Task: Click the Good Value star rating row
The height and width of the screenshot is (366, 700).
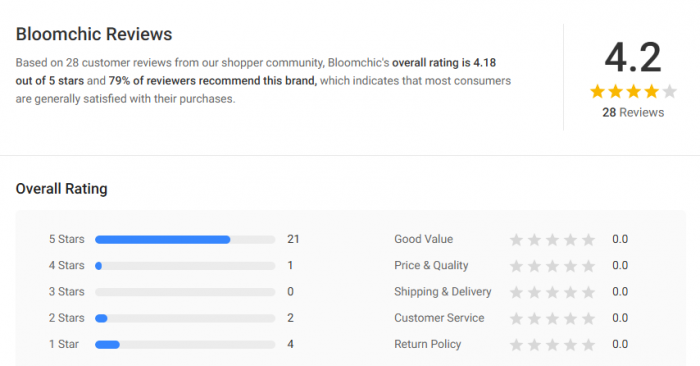Action: pyautogui.click(x=511, y=239)
